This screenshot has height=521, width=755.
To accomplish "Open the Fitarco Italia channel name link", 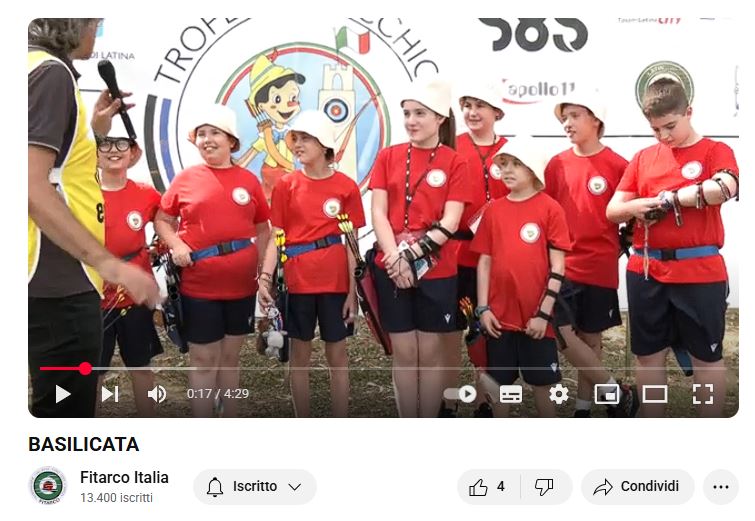I will tap(124, 478).
